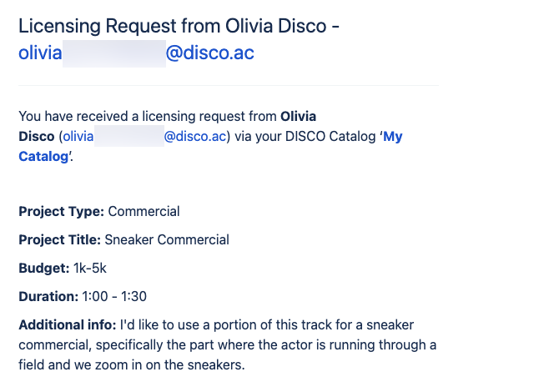The height and width of the screenshot is (392, 549).
Task: Click the '1:00 - 1:30' duration value
Action: (114, 296)
